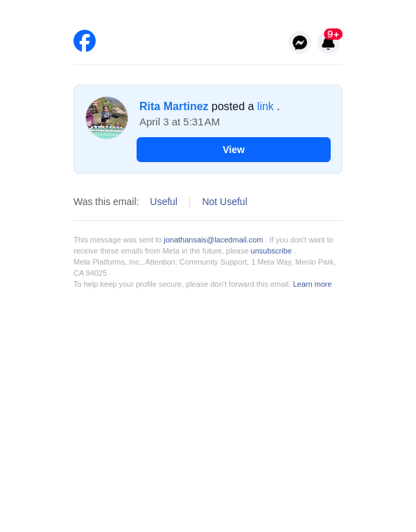Image resolution: width=416 pixels, height=532 pixels.
Task: Follow the blue 'link' word in the post
Action: click(265, 106)
